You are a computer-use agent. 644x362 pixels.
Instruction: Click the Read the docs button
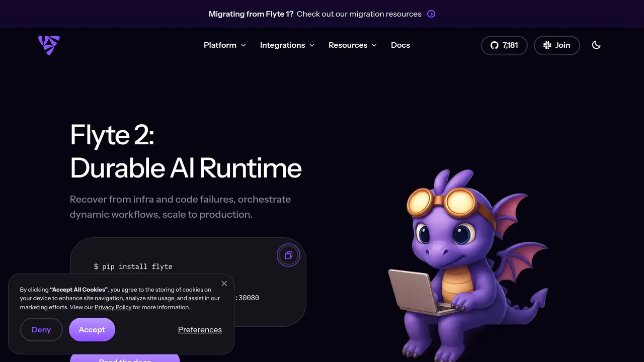coord(125,358)
